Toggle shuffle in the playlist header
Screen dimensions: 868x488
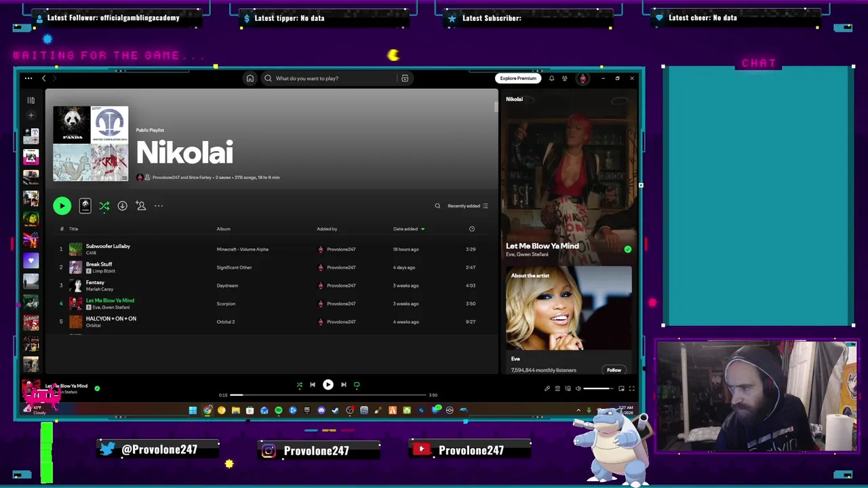pos(104,206)
